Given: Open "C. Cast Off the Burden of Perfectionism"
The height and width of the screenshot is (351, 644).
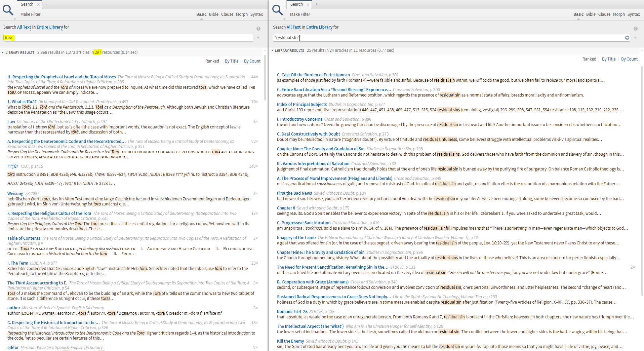Looking at the screenshot, I should point(313,75).
